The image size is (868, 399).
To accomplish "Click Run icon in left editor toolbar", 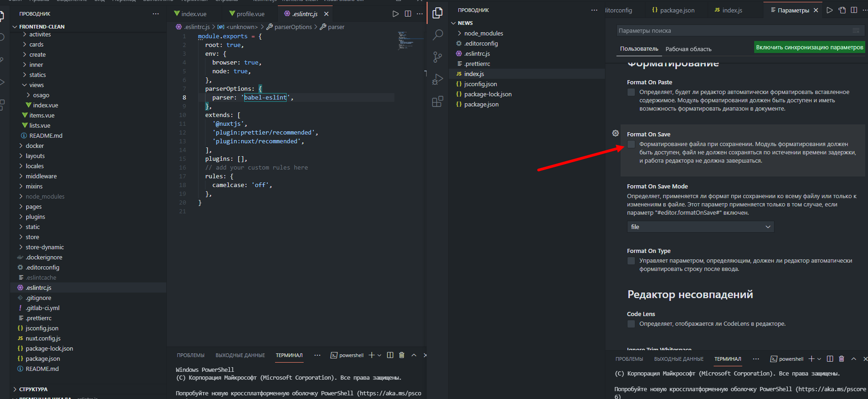I will tap(395, 14).
